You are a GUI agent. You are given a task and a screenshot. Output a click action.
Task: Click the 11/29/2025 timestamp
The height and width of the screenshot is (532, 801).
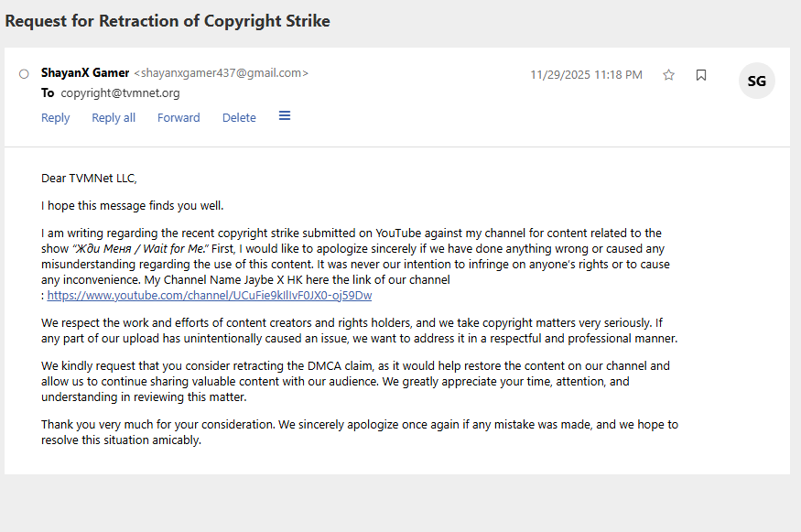coord(586,75)
